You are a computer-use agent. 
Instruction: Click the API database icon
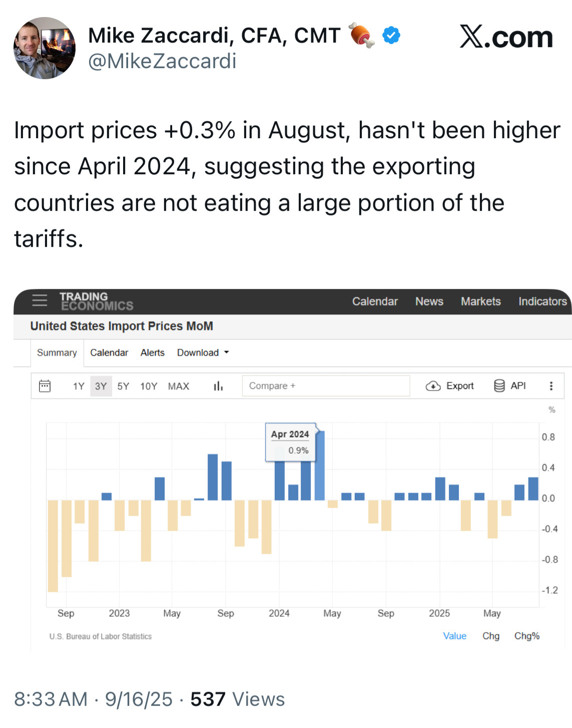click(499, 386)
